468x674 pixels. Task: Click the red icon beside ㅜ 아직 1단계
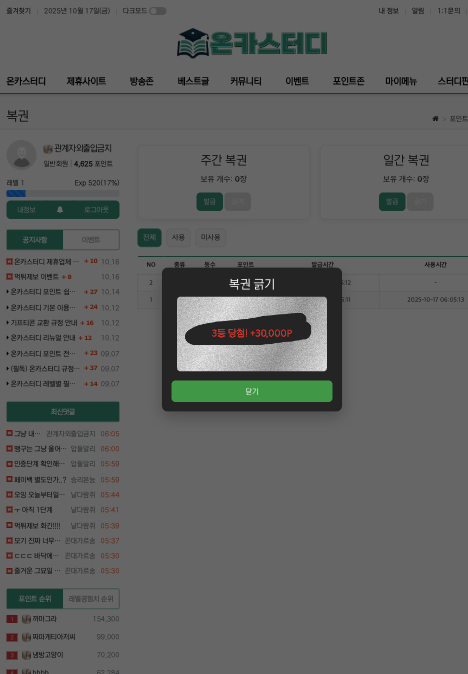(x=9, y=510)
